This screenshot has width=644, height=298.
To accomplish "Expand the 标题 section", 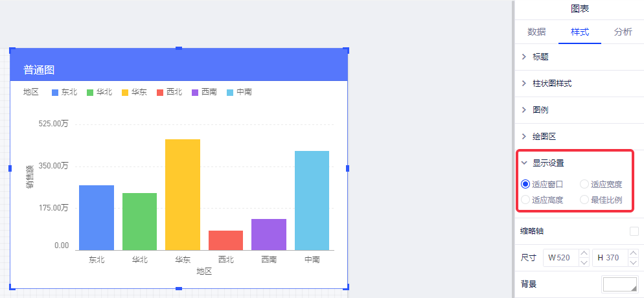I will (x=524, y=57).
